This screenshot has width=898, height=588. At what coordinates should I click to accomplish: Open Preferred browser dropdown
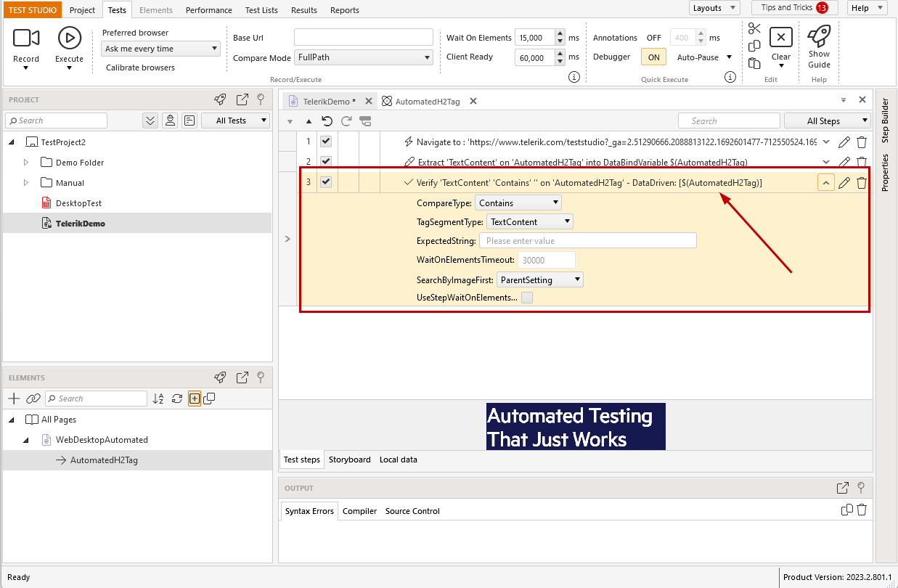pos(160,49)
